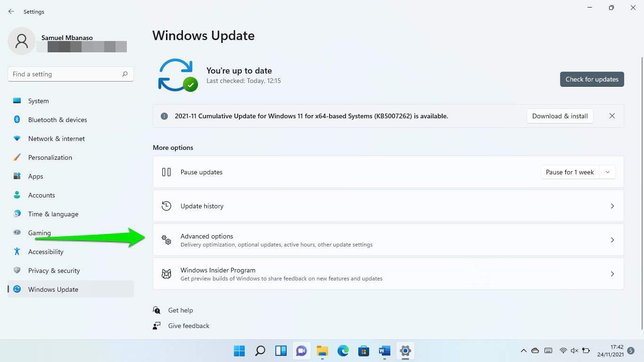Image resolution: width=644 pixels, height=362 pixels.
Task: Click Download & install for KB5007262
Action: click(x=560, y=116)
